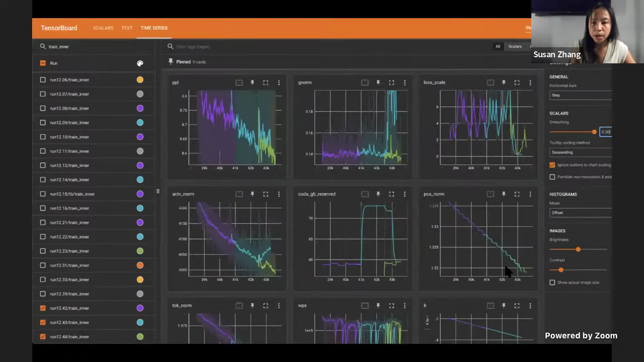Unpin the actv_norm card

[252, 194]
